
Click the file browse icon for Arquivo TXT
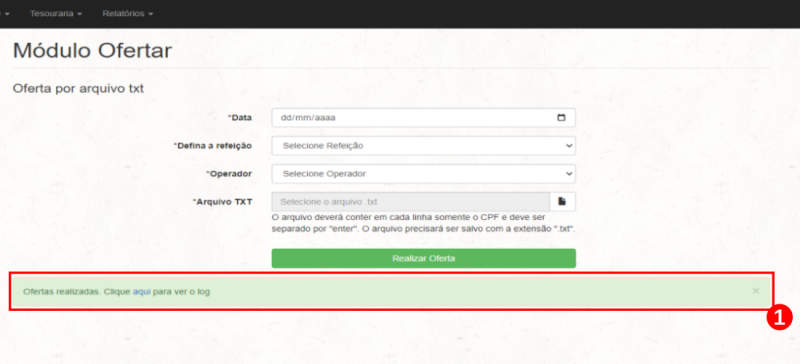(562, 202)
